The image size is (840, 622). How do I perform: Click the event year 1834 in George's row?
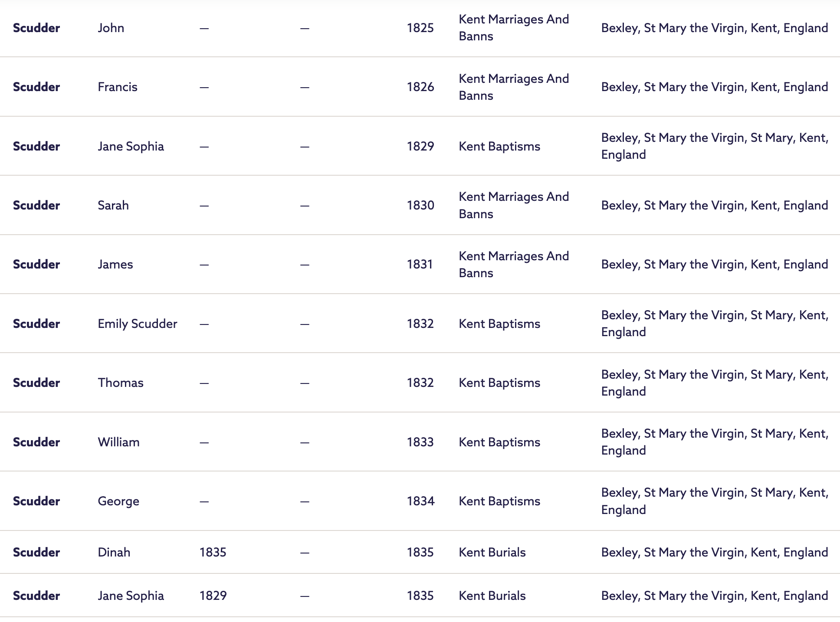420,501
